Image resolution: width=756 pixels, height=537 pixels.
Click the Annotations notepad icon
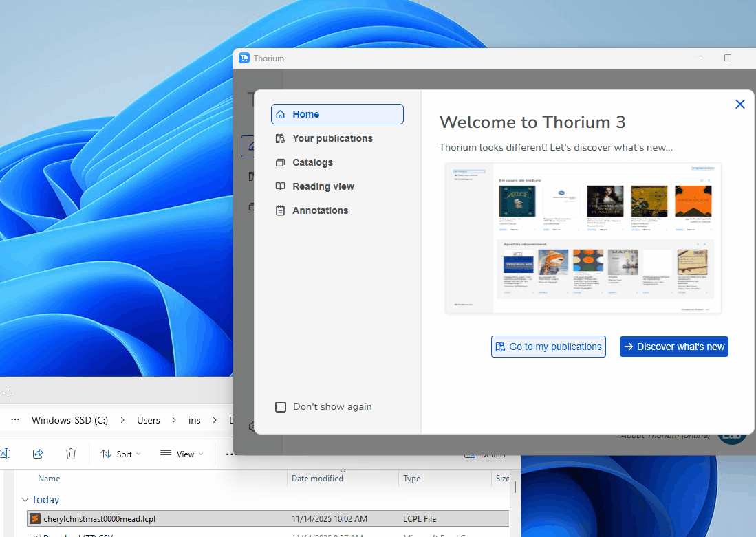tap(280, 210)
